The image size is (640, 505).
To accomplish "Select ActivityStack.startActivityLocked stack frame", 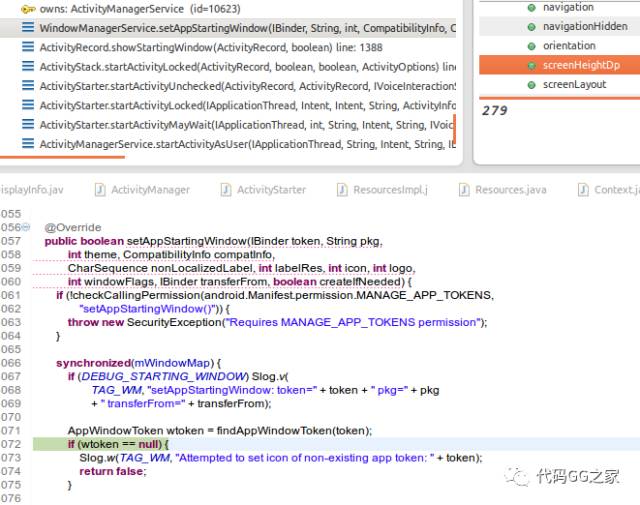I will pos(247,67).
